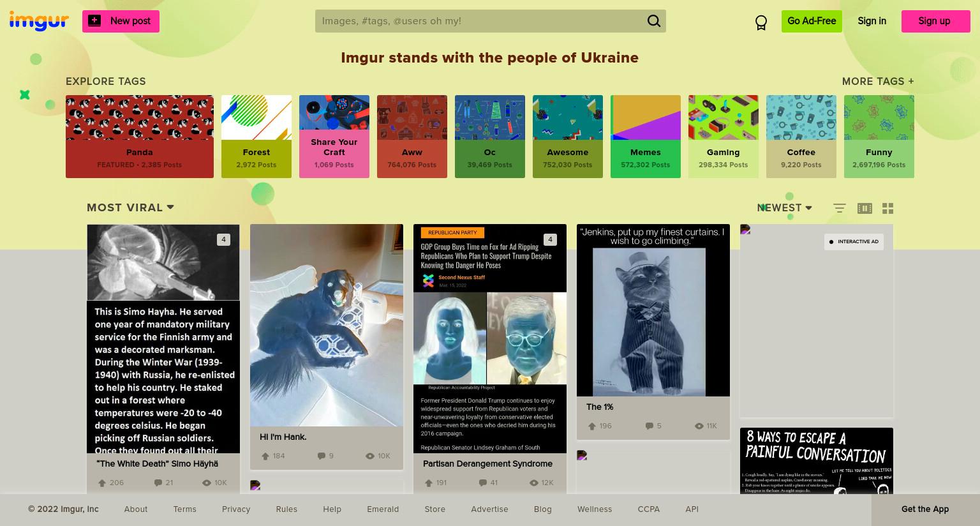
Task: Select the Gaming tag tile
Action: click(724, 137)
